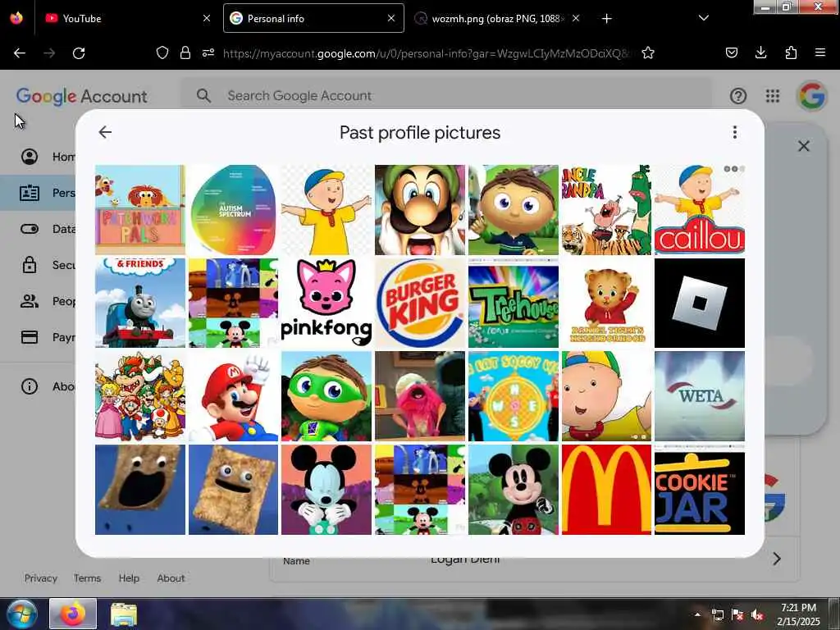Select the Uncle Grandpa picture

click(606, 209)
